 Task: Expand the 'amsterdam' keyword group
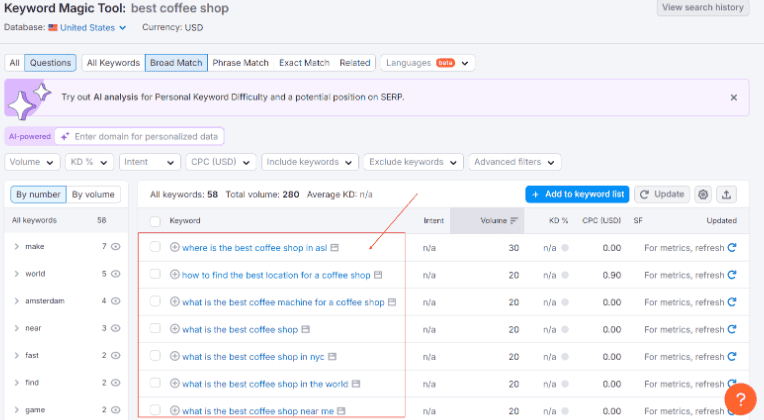pyautogui.click(x=17, y=300)
